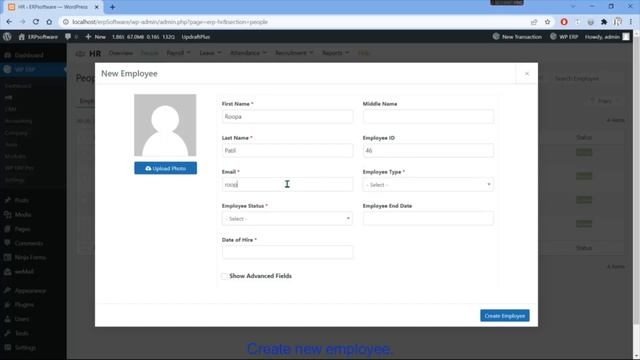The width and height of the screenshot is (640, 360).
Task: Click the Date of Hire field
Action: pyautogui.click(x=287, y=252)
